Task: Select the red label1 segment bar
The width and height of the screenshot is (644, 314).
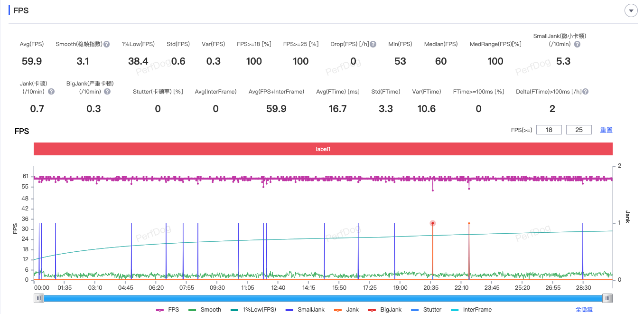Action: [323, 149]
